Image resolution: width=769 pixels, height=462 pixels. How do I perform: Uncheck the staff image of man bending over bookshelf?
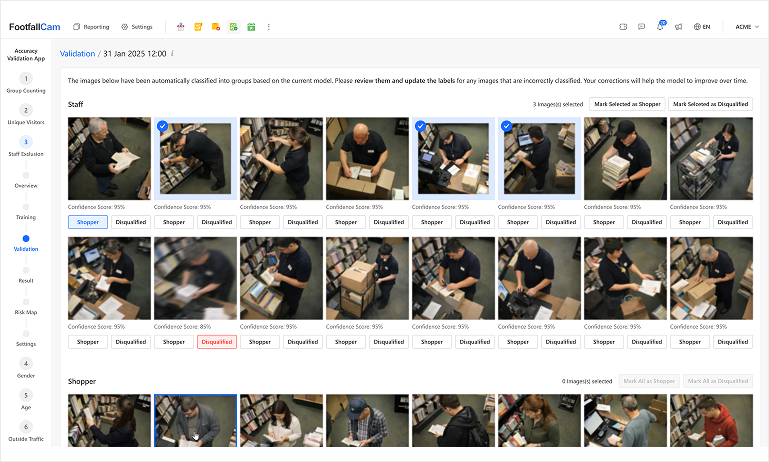(x=162, y=127)
